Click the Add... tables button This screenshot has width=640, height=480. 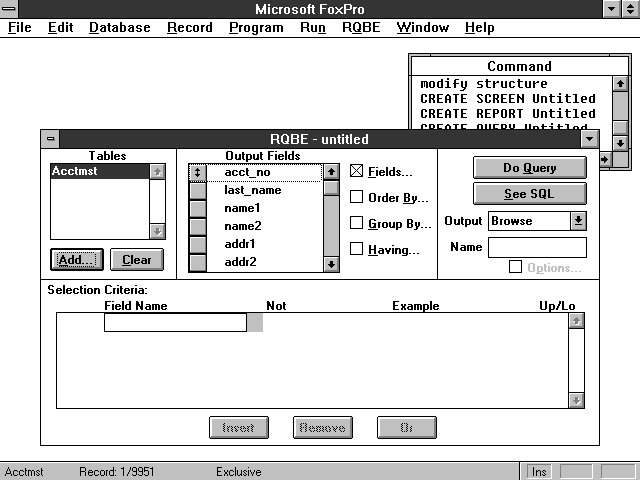[77, 260]
